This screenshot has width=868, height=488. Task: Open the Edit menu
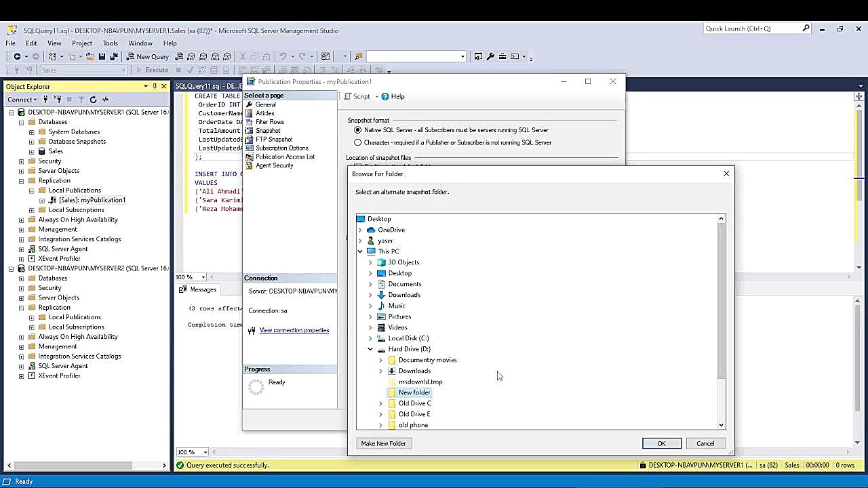(x=31, y=43)
